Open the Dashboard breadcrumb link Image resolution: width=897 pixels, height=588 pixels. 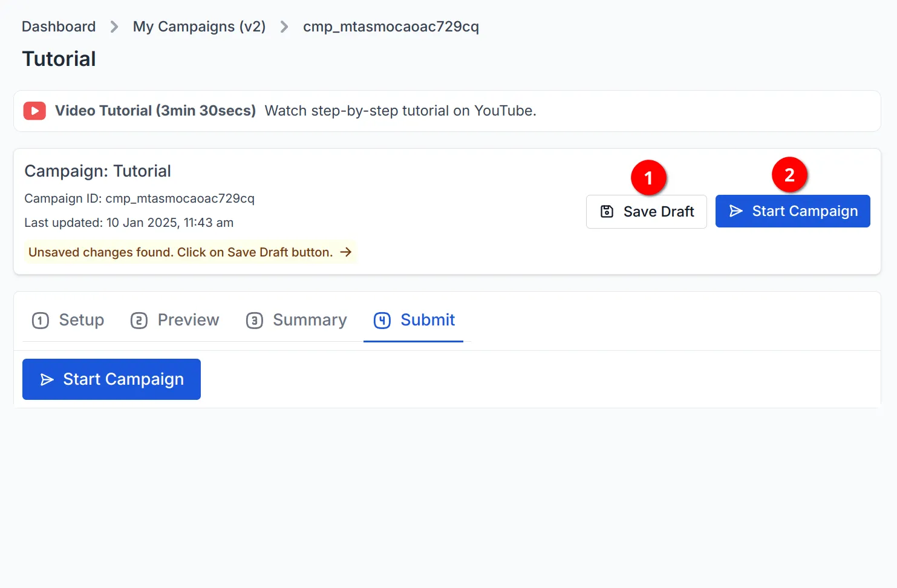coord(58,27)
